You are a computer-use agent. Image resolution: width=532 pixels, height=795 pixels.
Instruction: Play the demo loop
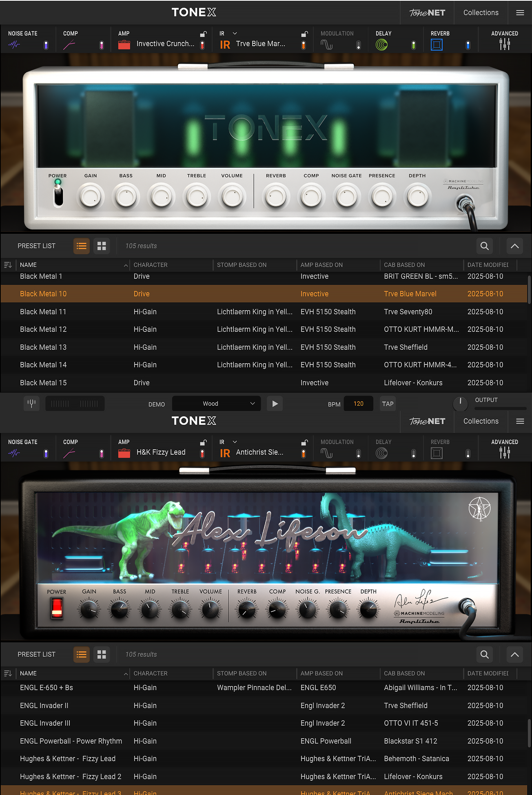point(275,404)
